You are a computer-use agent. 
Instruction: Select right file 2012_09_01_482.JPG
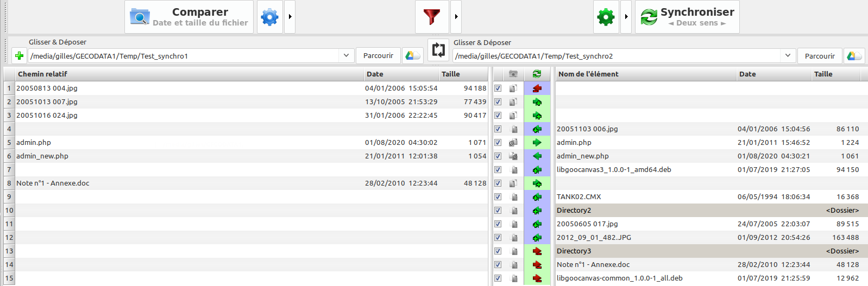click(x=594, y=238)
